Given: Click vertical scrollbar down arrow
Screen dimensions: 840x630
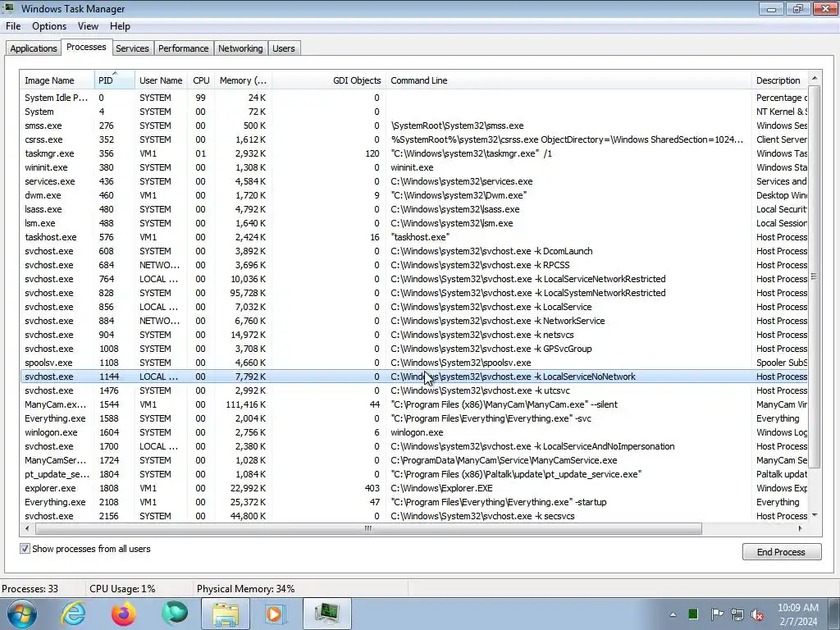Looking at the screenshot, I should 815,515.
